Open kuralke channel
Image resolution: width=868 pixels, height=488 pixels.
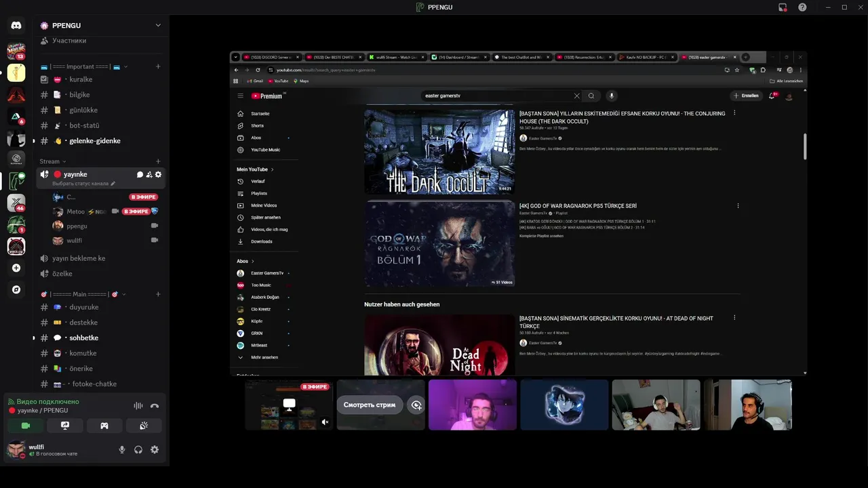pos(101,79)
